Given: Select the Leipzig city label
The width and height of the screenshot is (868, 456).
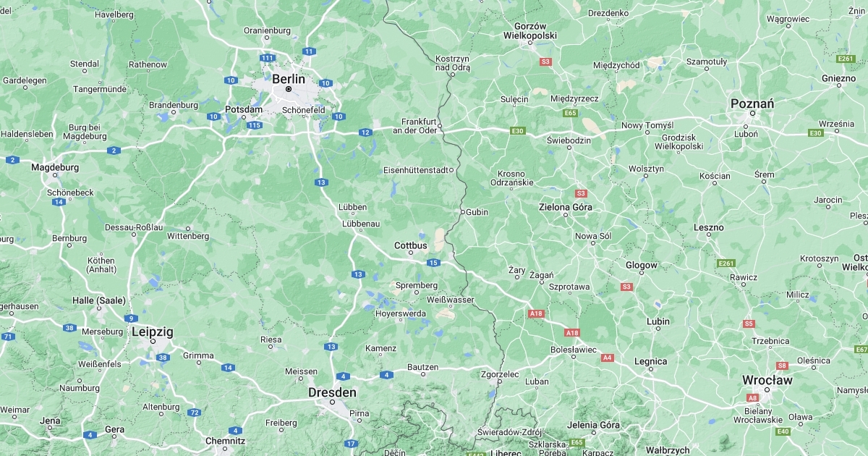Looking at the screenshot, I should tap(153, 332).
